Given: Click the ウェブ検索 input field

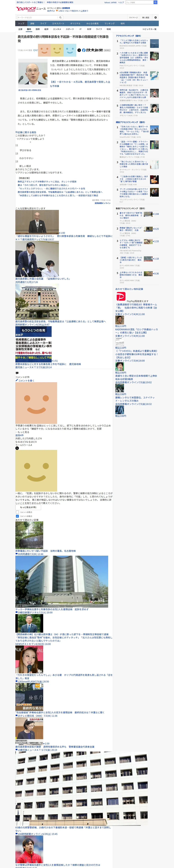Looking at the screenshot, I should tap(139, 2).
